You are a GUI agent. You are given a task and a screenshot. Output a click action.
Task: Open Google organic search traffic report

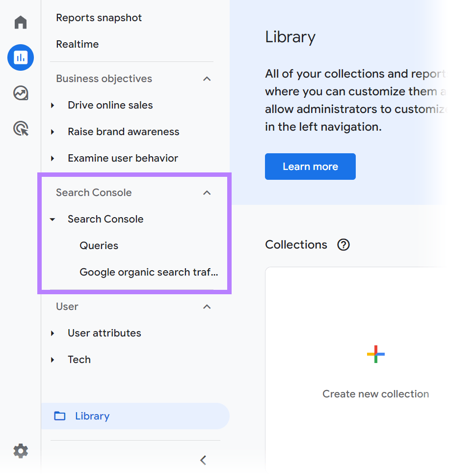click(x=149, y=272)
